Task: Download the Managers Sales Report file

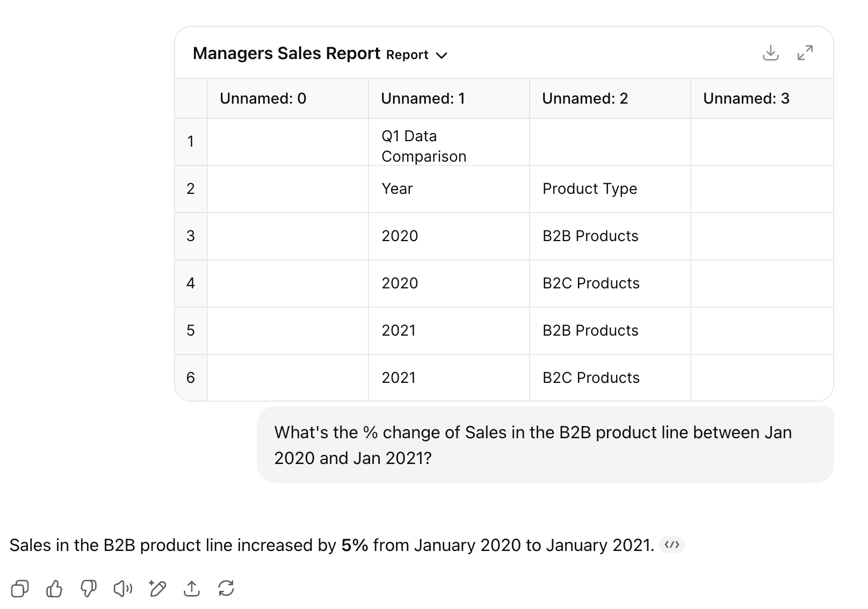Action: 770,53
